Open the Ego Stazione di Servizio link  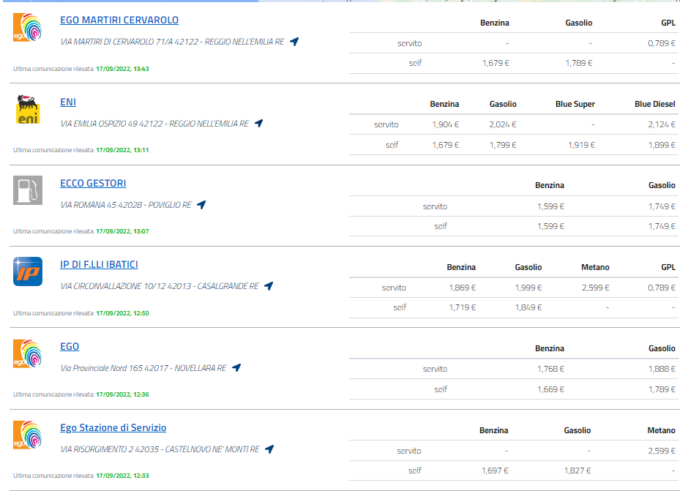coord(113,428)
